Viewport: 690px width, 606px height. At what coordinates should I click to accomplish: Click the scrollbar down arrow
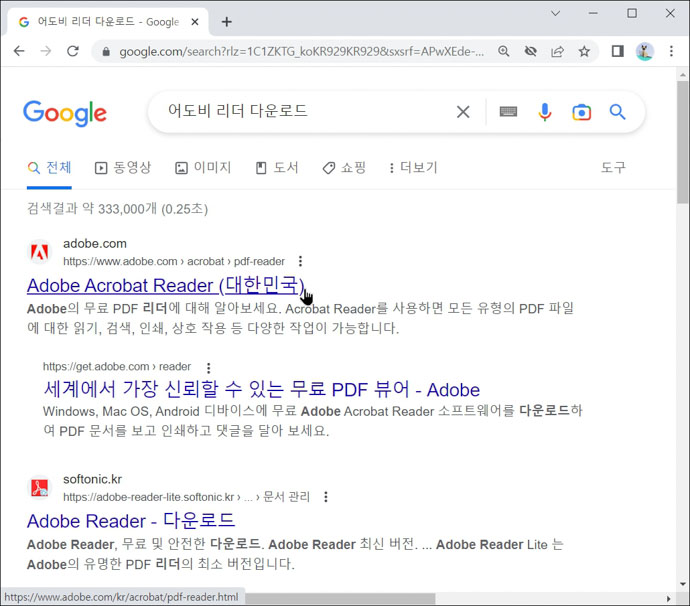683,584
